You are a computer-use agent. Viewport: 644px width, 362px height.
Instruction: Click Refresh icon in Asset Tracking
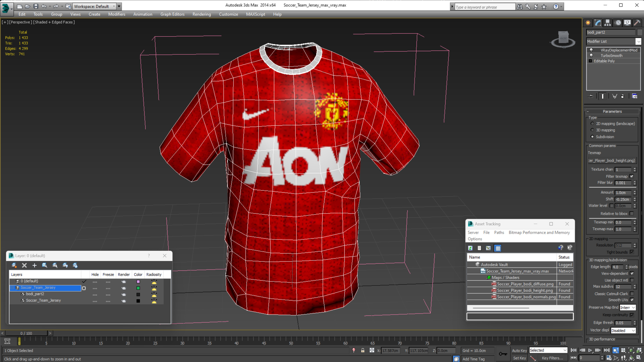click(x=470, y=248)
